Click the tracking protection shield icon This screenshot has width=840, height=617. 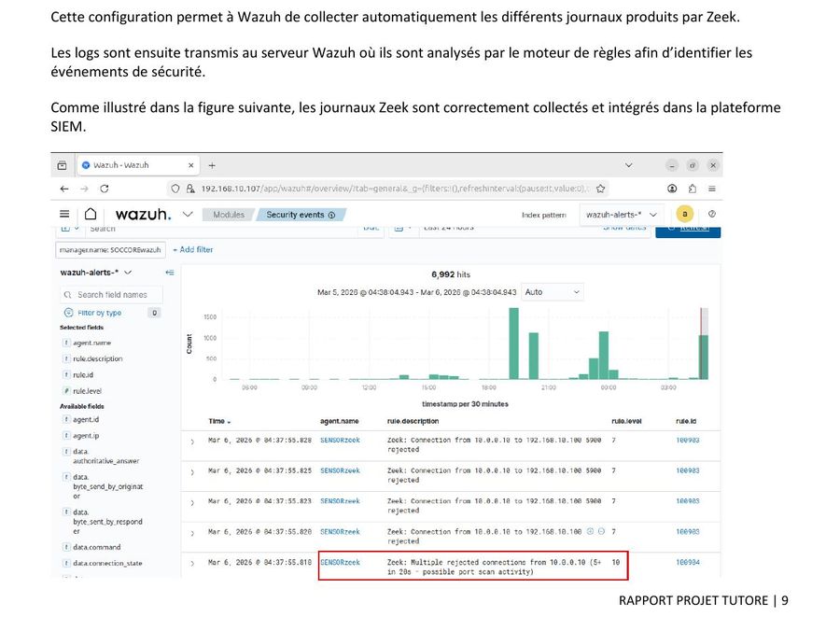175,189
